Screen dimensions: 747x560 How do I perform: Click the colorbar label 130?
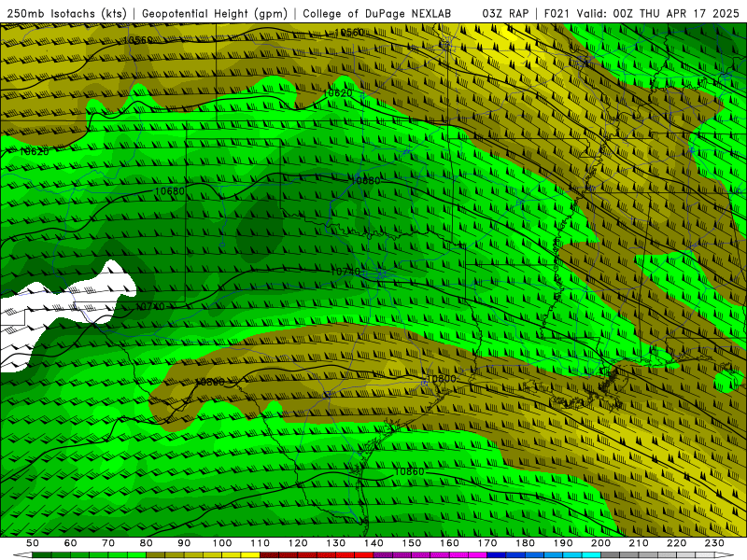point(335,543)
